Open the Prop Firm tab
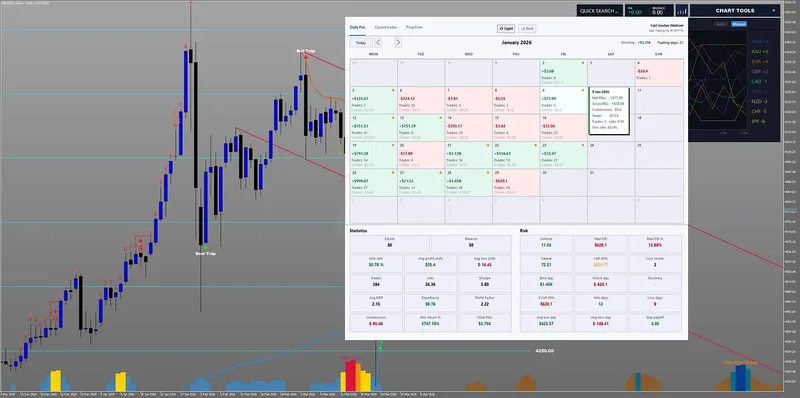The height and width of the screenshot is (398, 800). [414, 27]
